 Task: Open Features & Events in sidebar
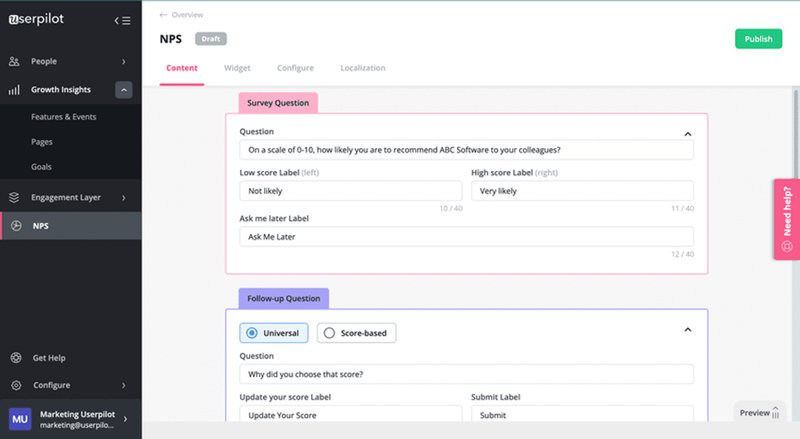pos(64,117)
